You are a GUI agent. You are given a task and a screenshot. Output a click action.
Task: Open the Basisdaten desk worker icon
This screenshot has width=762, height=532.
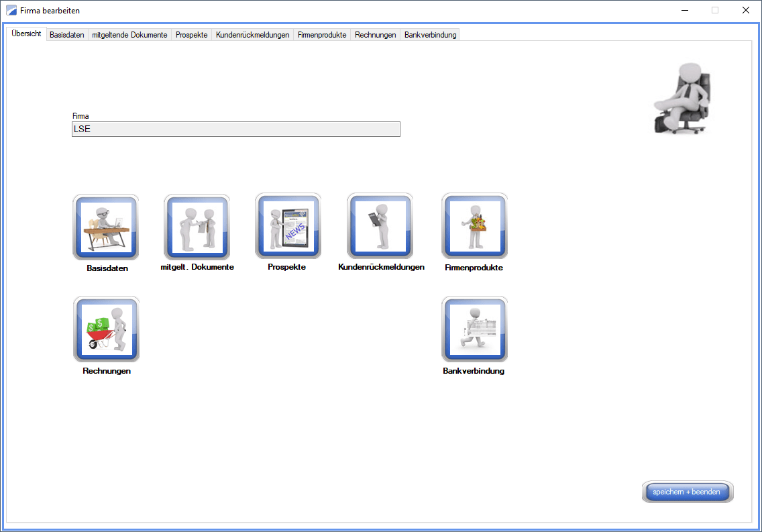(x=106, y=227)
